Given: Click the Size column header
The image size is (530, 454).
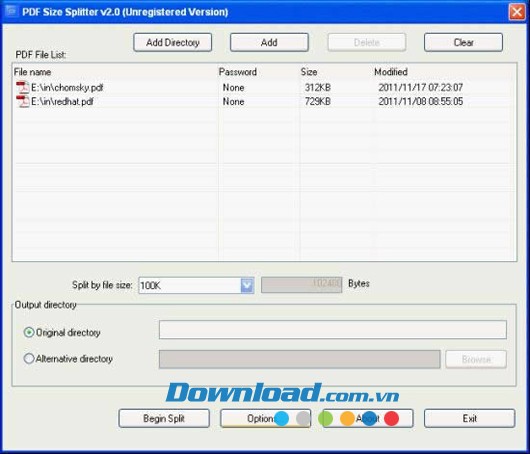Looking at the screenshot, I should [309, 72].
